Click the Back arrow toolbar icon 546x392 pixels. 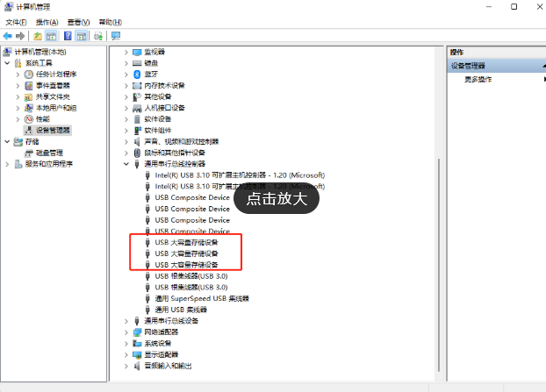[7, 36]
